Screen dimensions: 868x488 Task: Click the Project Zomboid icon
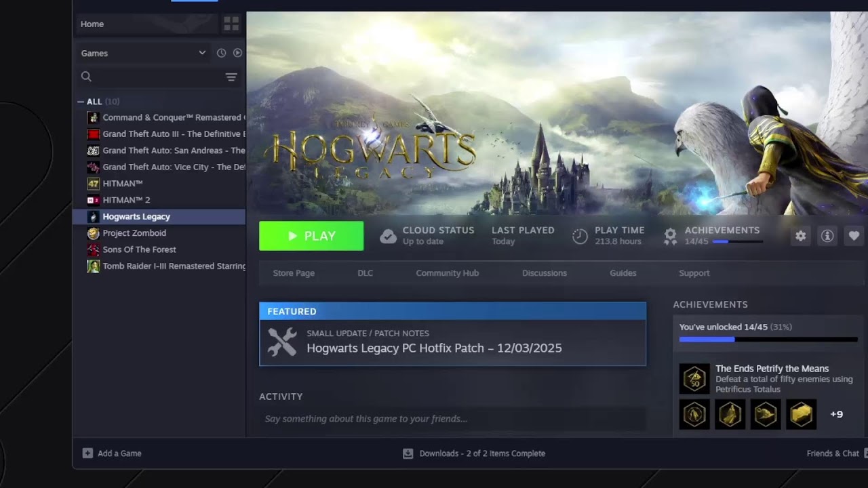point(93,233)
